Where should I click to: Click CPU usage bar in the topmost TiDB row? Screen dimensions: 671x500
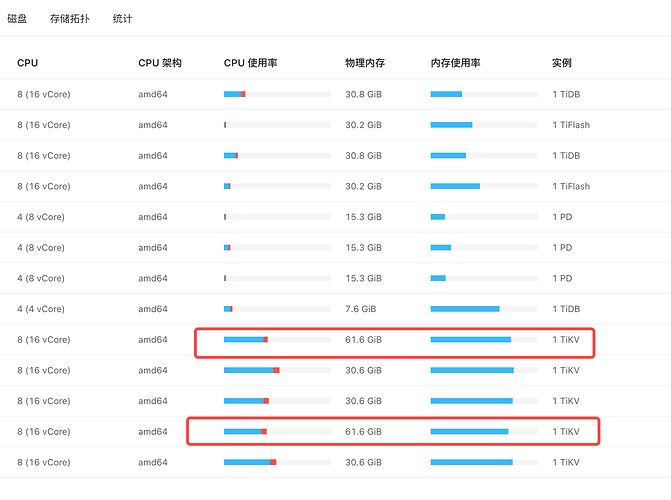coord(277,94)
